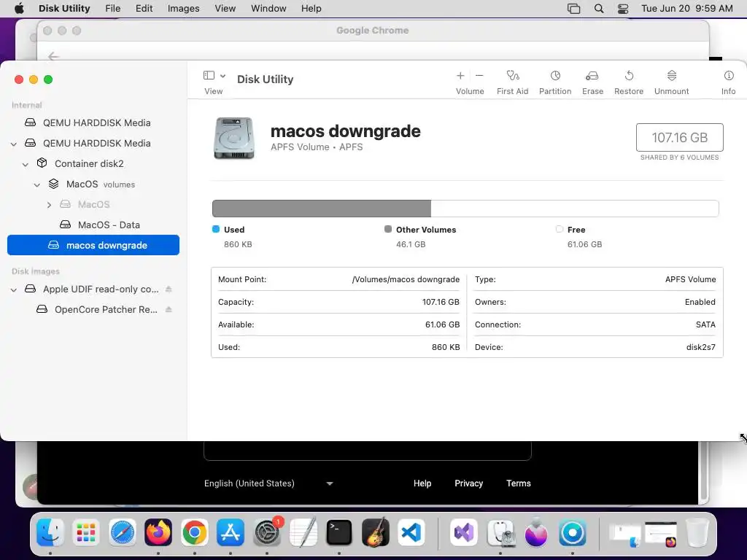The width and height of the screenshot is (747, 560).
Task: Open Terminal from the Dock
Action: [x=339, y=532]
